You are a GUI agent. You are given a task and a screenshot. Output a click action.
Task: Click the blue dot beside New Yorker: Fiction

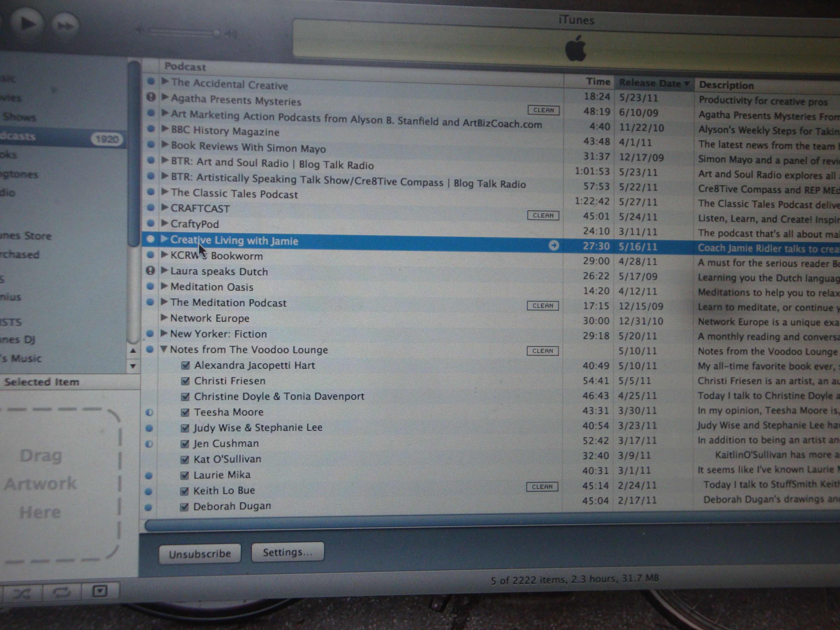150,333
